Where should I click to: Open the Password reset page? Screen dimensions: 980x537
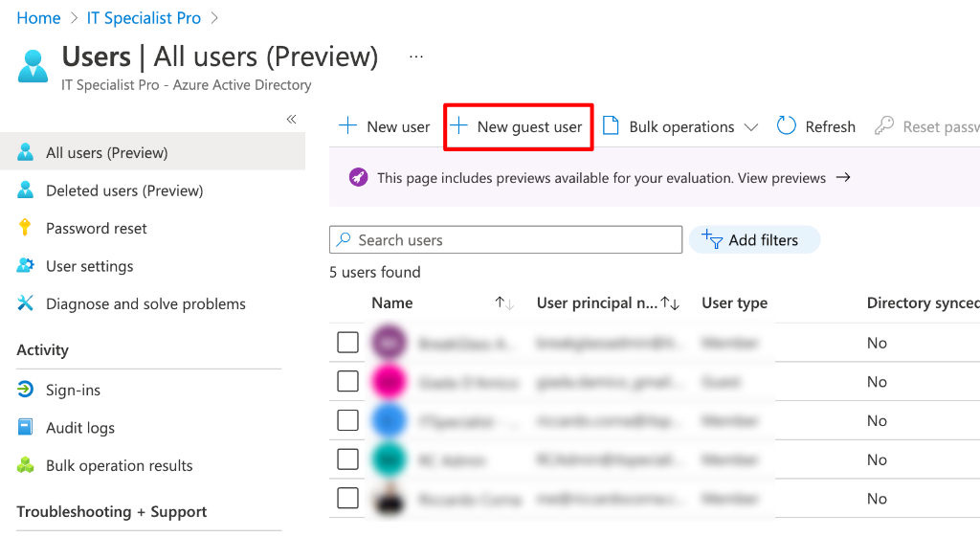[x=97, y=228]
